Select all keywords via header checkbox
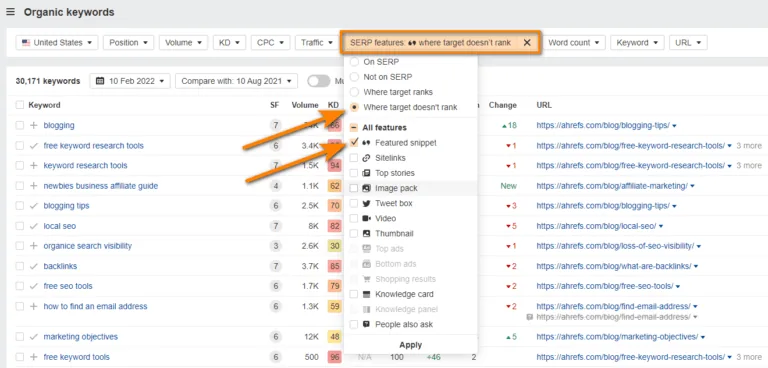This screenshot has width=768, height=368. click(x=20, y=105)
